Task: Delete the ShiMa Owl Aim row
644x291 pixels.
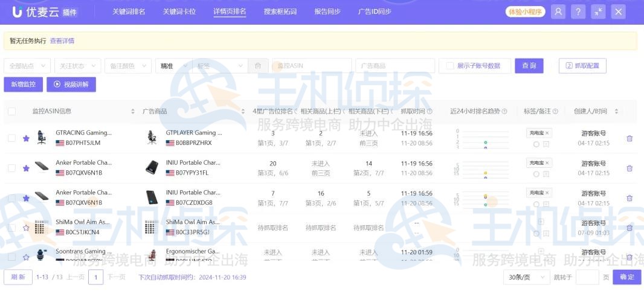Action: coord(630,228)
